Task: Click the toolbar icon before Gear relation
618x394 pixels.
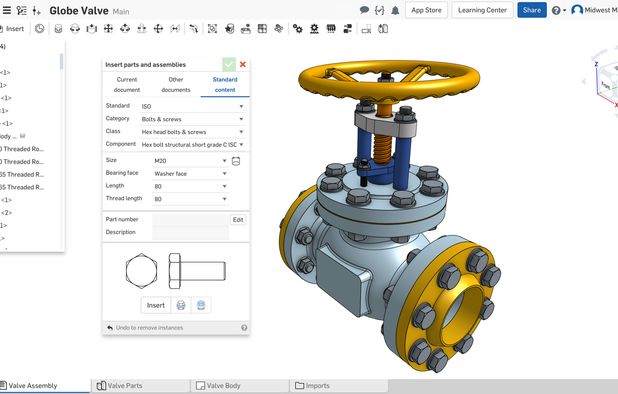Action: click(x=279, y=29)
